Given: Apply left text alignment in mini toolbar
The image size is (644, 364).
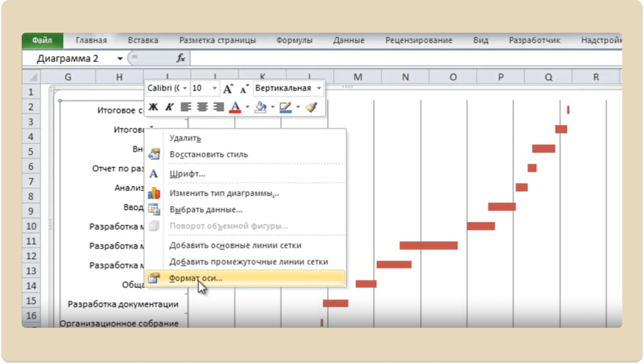Looking at the screenshot, I should pyautogui.click(x=186, y=107).
